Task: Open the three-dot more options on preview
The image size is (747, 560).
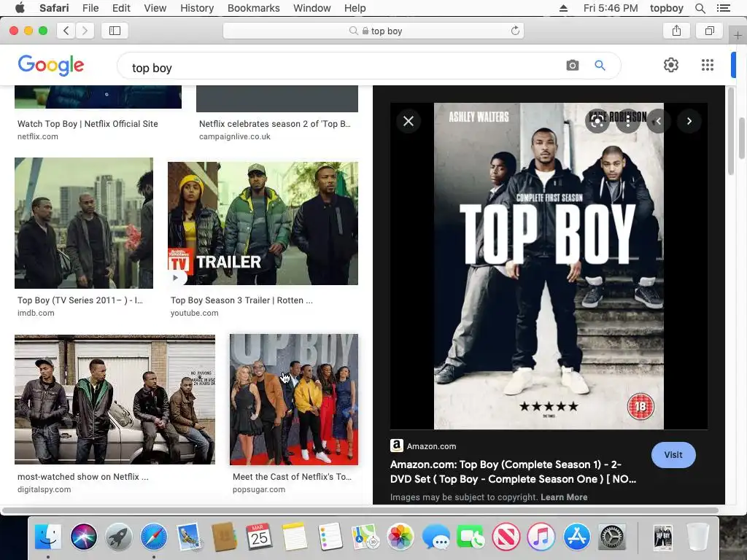Action: coord(628,121)
